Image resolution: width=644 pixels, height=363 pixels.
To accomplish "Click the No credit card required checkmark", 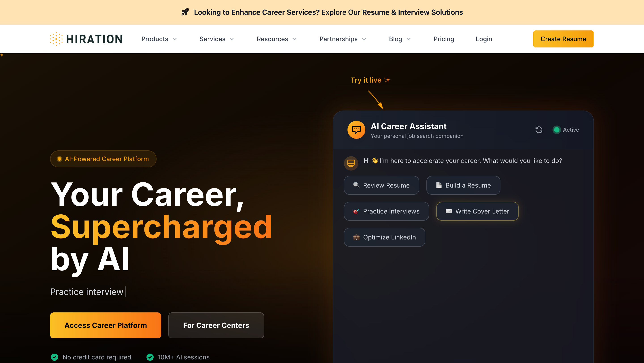I will pyautogui.click(x=55, y=357).
